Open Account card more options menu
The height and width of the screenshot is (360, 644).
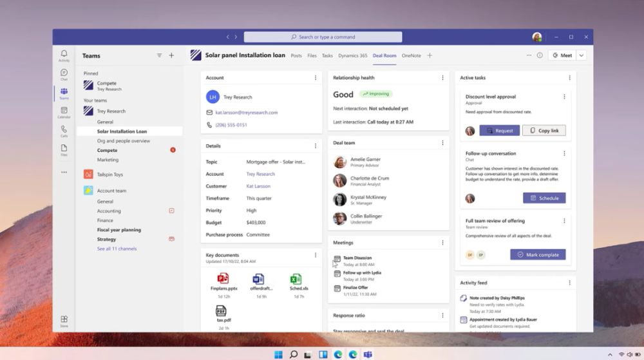point(315,78)
